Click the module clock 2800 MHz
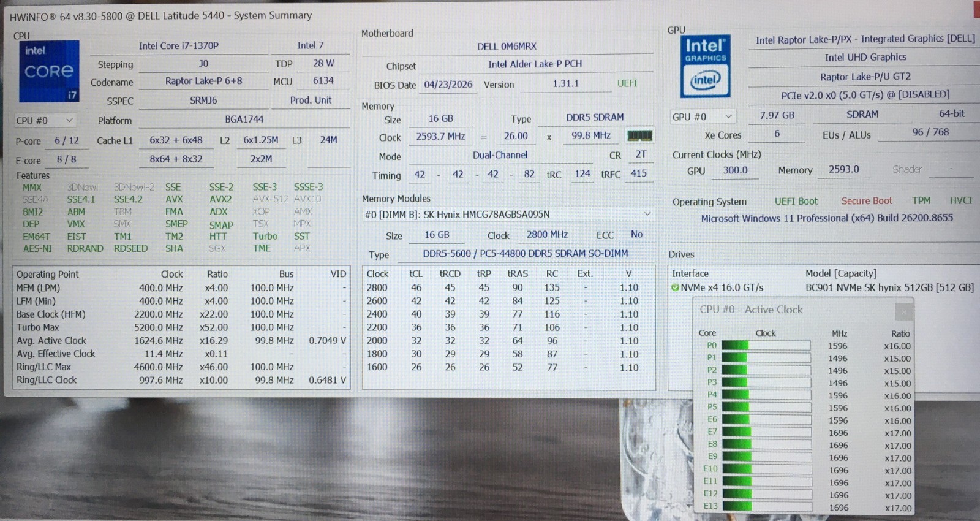 (x=547, y=234)
